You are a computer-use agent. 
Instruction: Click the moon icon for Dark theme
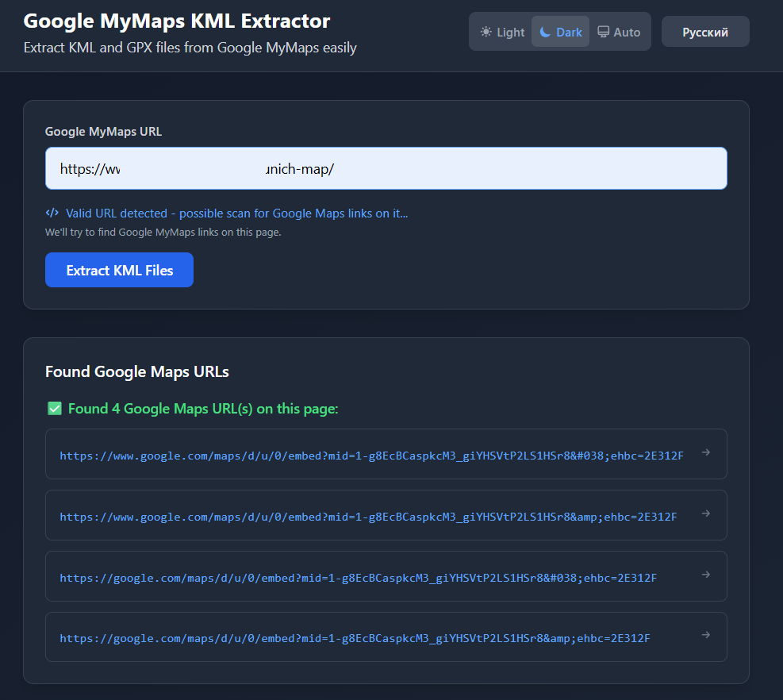[x=545, y=32]
